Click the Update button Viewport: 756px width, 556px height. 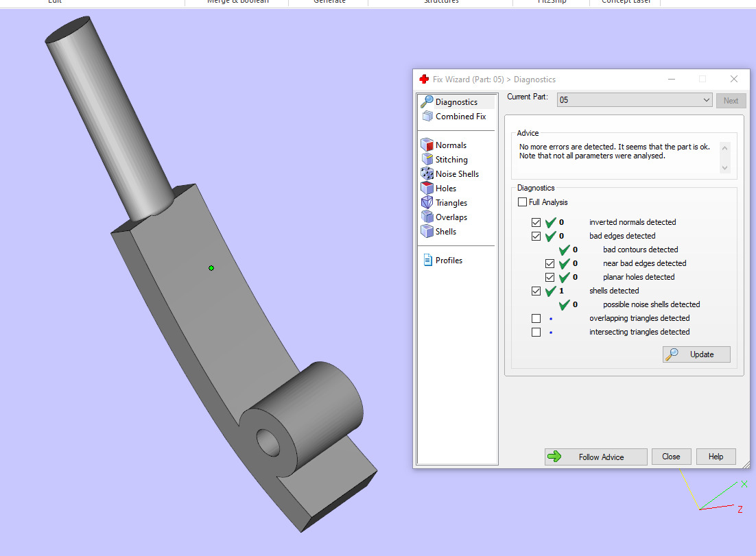[696, 354]
